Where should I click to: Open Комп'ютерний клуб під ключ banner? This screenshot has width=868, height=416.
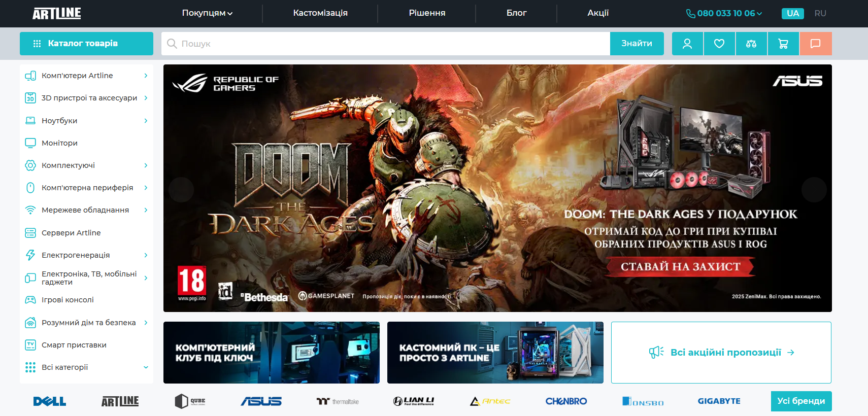(x=272, y=353)
